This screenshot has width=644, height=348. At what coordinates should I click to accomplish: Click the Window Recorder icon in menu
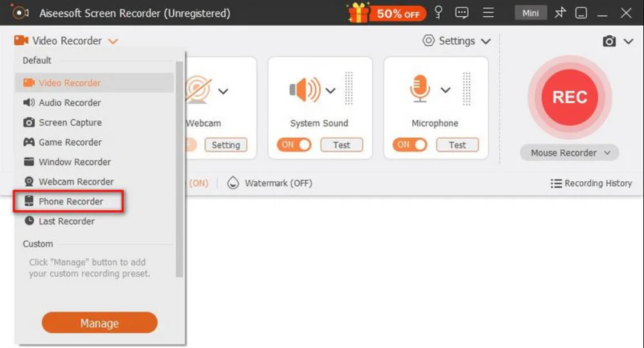point(29,162)
